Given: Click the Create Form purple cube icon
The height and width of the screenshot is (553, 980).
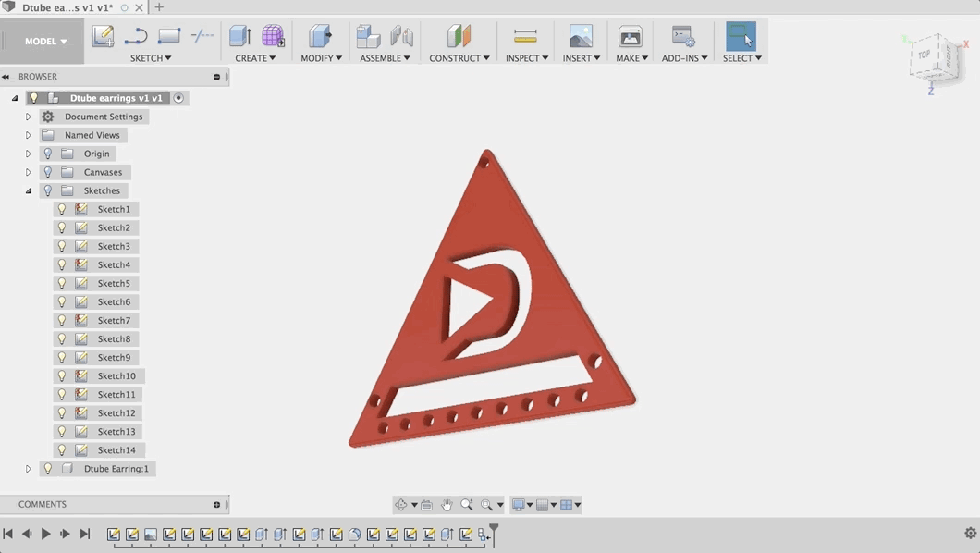Looking at the screenshot, I should coord(273,36).
